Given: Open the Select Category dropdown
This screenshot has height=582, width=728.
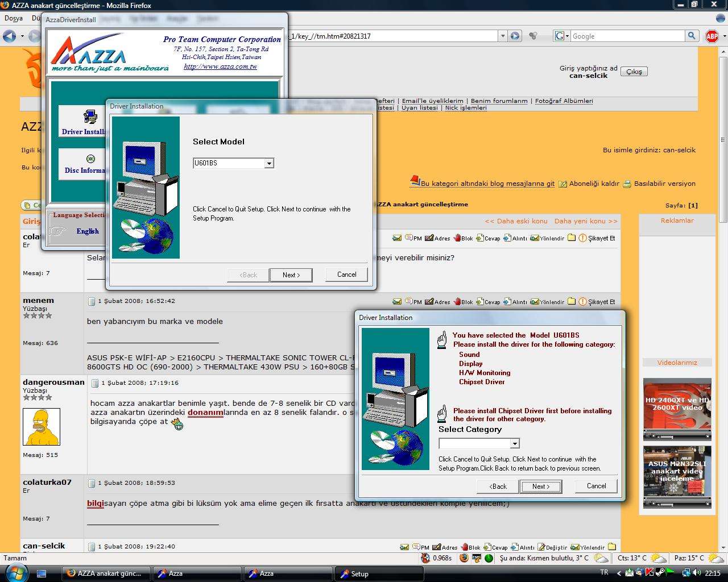Looking at the screenshot, I should pos(514,443).
